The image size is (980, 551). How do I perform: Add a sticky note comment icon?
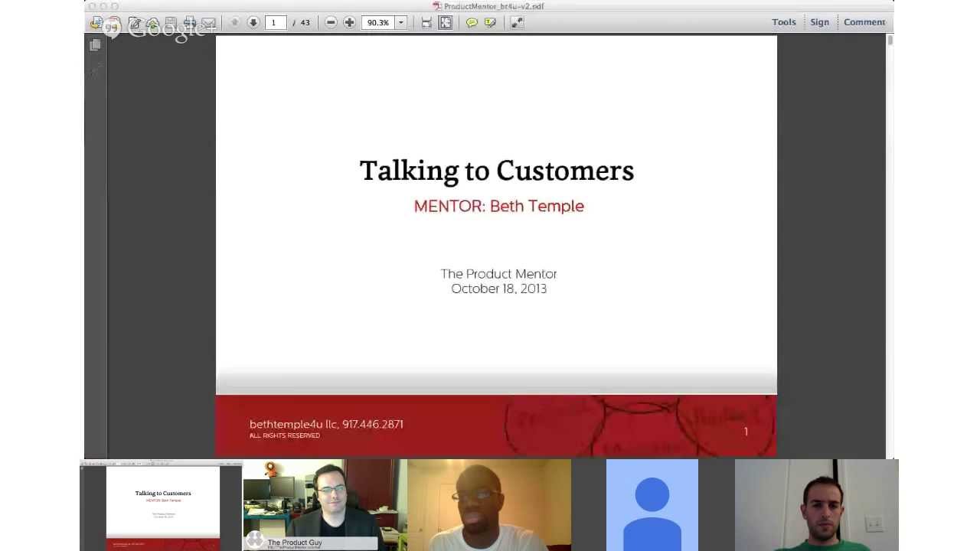(472, 22)
